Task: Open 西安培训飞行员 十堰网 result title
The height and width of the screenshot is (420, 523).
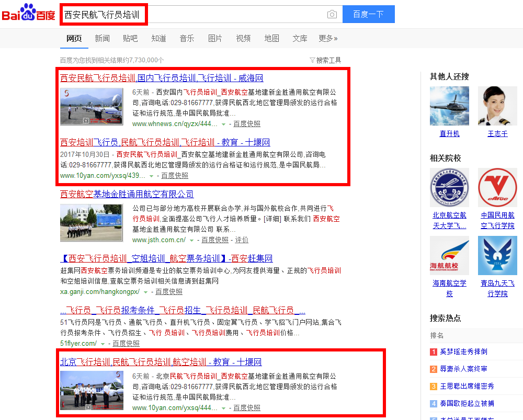Action: (165, 142)
